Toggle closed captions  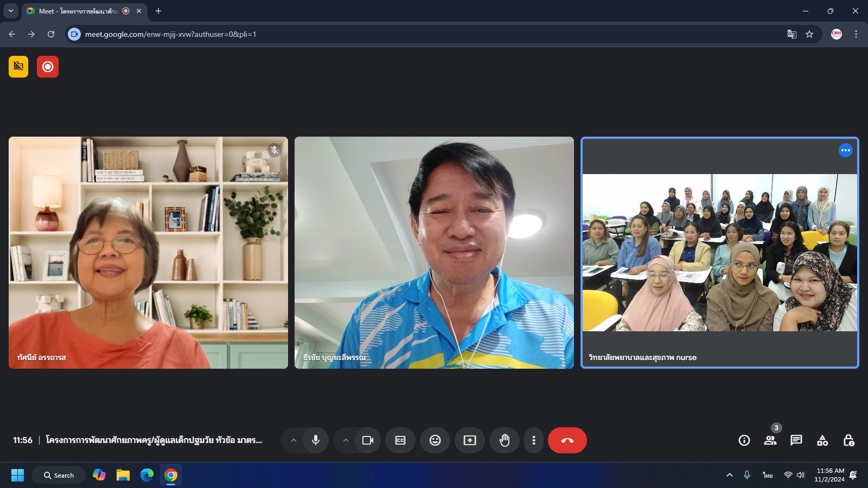(400, 440)
